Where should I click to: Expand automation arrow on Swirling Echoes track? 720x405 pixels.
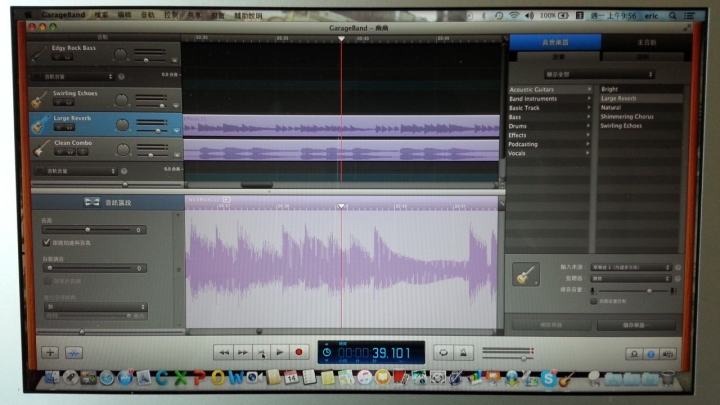(176, 106)
